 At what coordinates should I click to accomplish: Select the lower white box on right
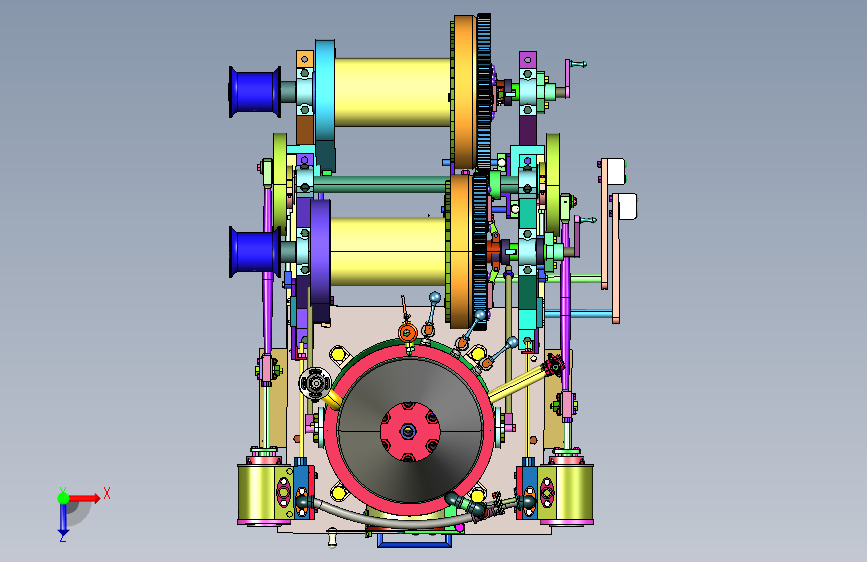(628, 206)
